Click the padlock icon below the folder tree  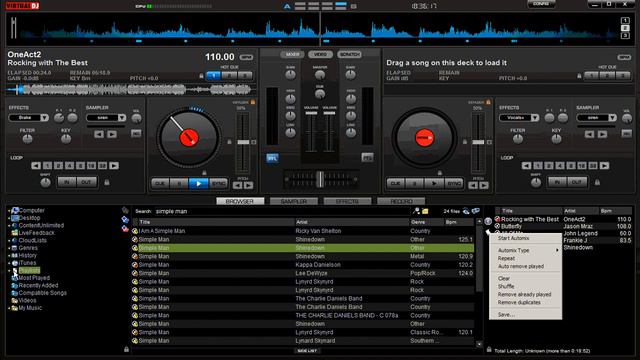click(126, 349)
